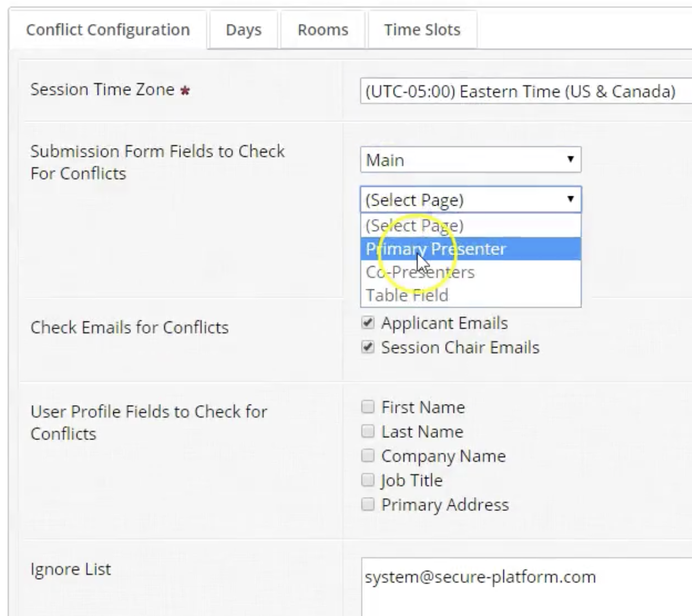Expand the Main form dropdown

coord(470,160)
